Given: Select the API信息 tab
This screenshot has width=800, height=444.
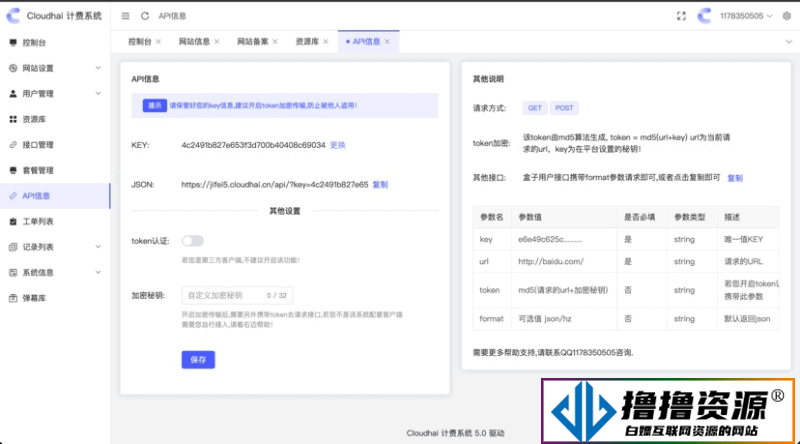Looking at the screenshot, I should click(x=366, y=41).
